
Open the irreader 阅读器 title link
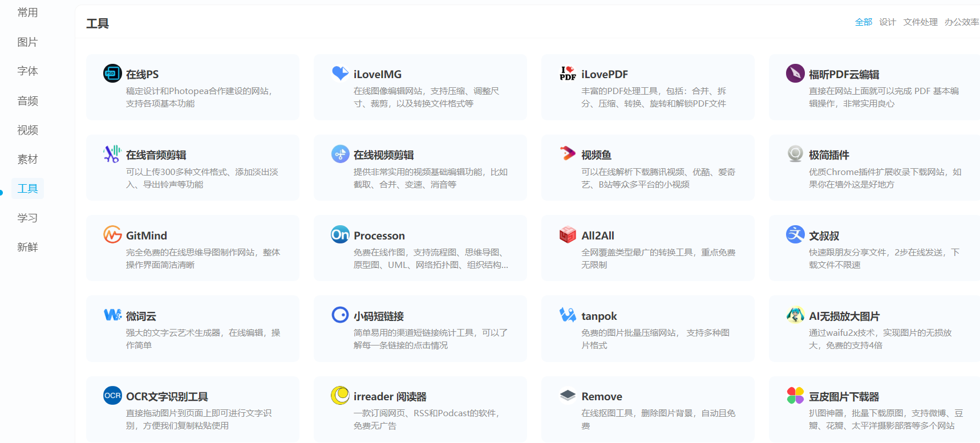(390, 396)
